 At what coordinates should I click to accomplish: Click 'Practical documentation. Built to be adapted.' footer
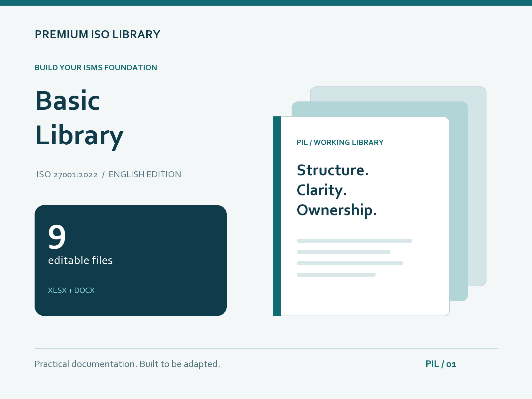[x=127, y=364]
